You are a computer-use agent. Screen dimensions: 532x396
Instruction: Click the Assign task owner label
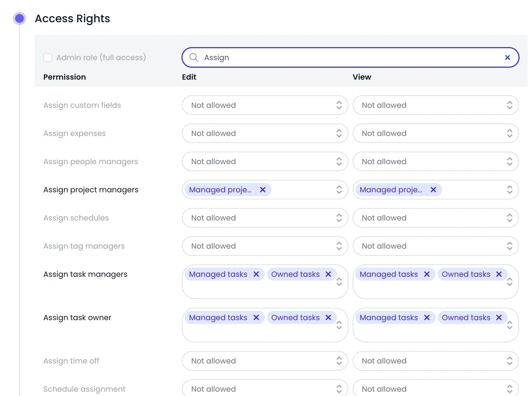tap(77, 317)
